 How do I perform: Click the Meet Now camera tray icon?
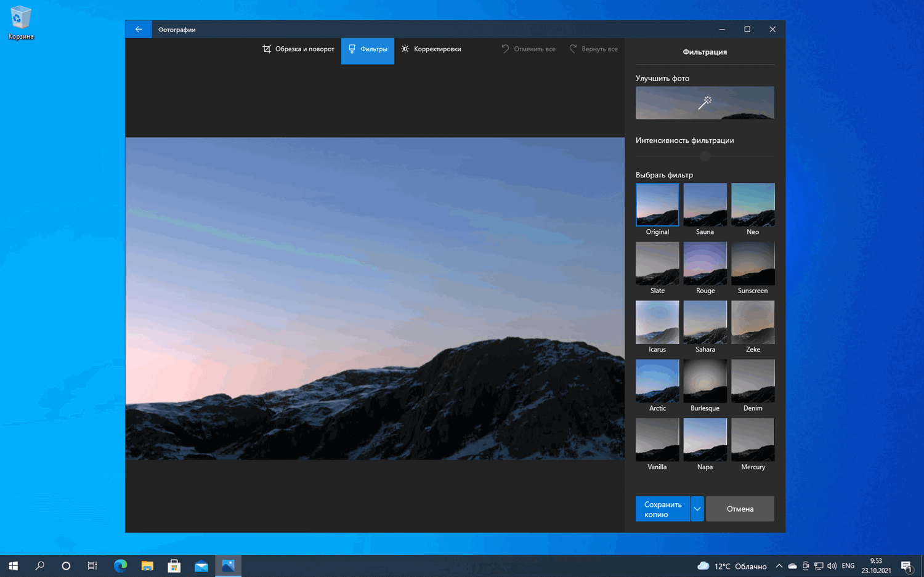[805, 566]
